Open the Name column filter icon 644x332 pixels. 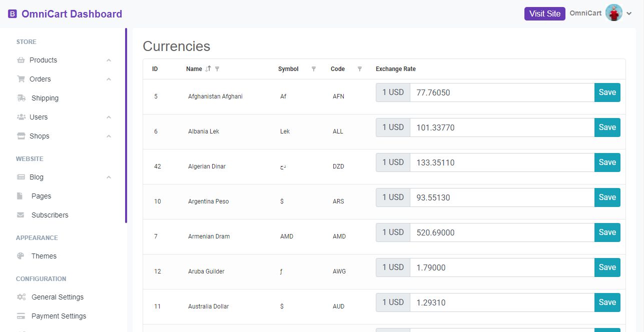217,69
